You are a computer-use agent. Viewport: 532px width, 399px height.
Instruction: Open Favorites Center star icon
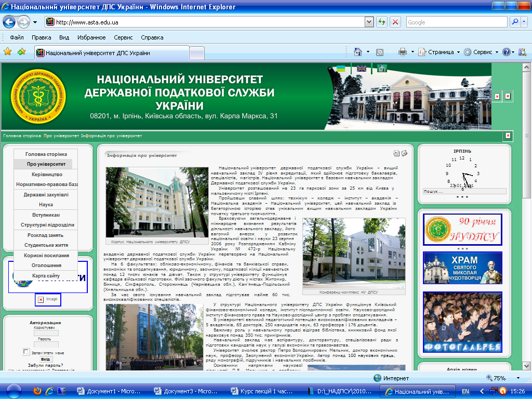(x=7, y=52)
